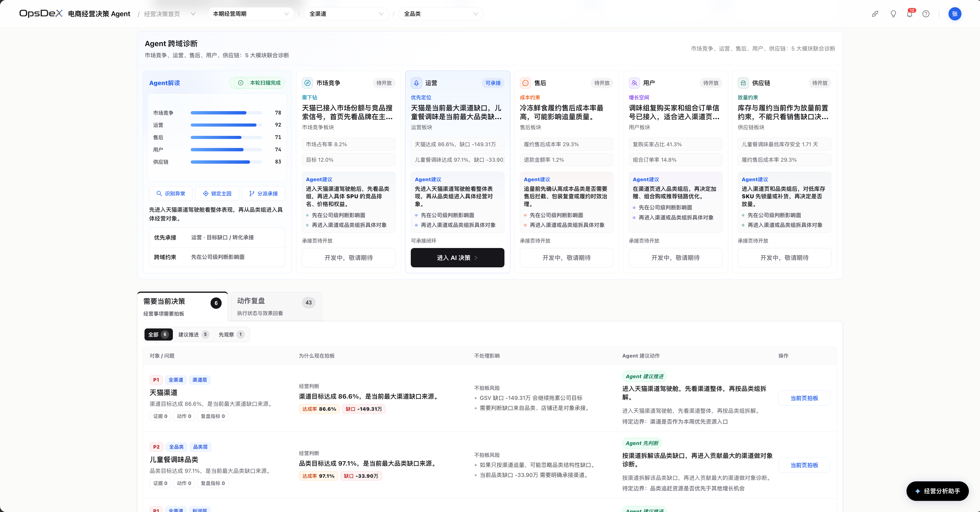Click the 供应链 score bar at 83

click(x=226, y=162)
